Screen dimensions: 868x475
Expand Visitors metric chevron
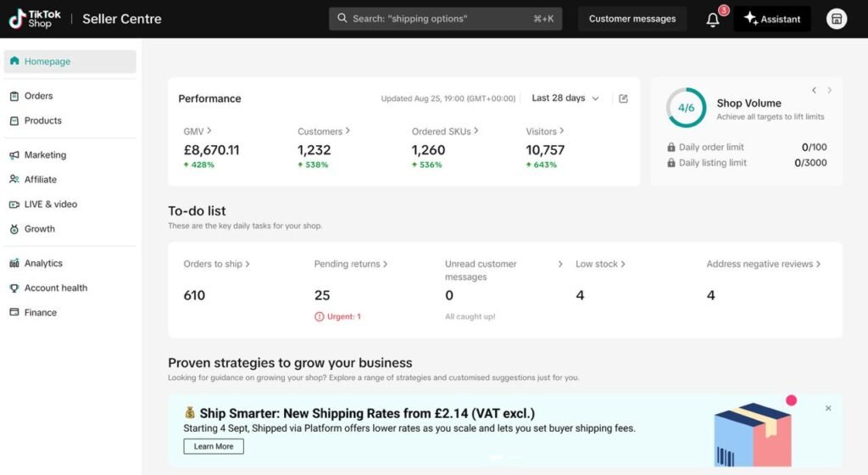(561, 131)
